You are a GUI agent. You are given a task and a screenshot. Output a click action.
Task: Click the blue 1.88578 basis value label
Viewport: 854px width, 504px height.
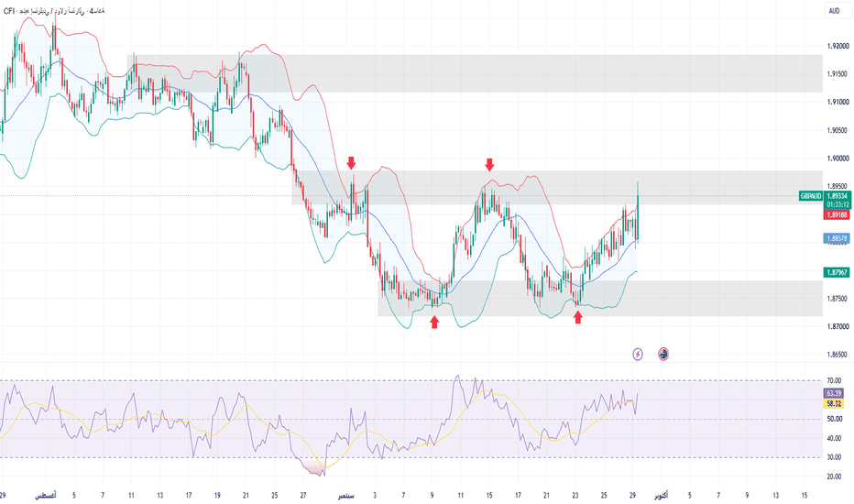[838, 238]
